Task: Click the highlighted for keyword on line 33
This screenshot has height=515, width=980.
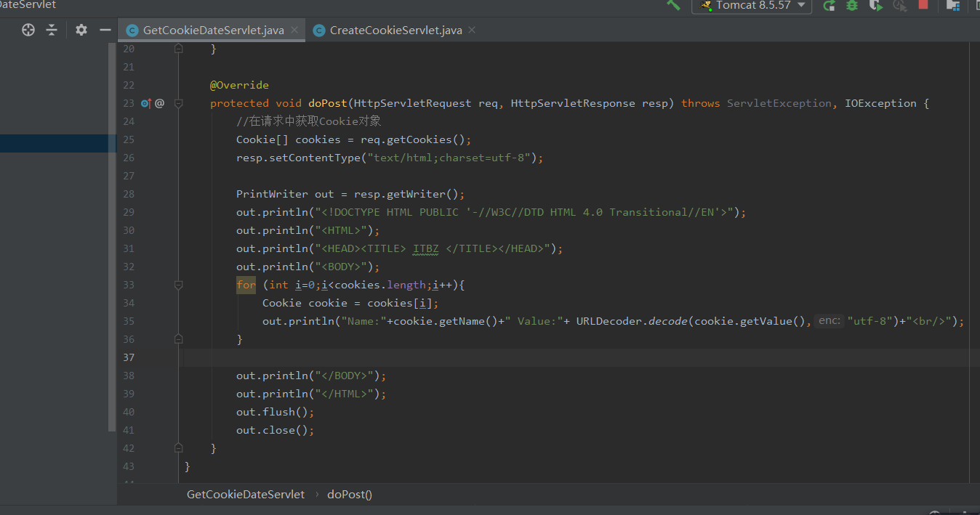Action: click(x=246, y=285)
